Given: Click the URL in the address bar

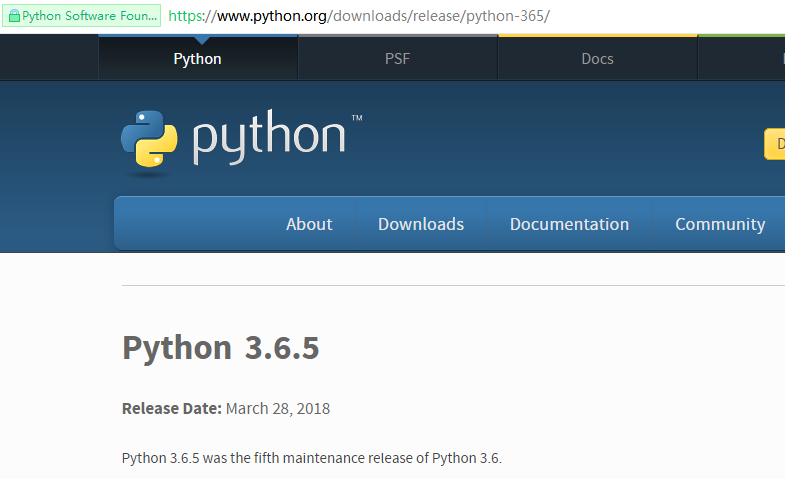Looking at the screenshot, I should (359, 16).
